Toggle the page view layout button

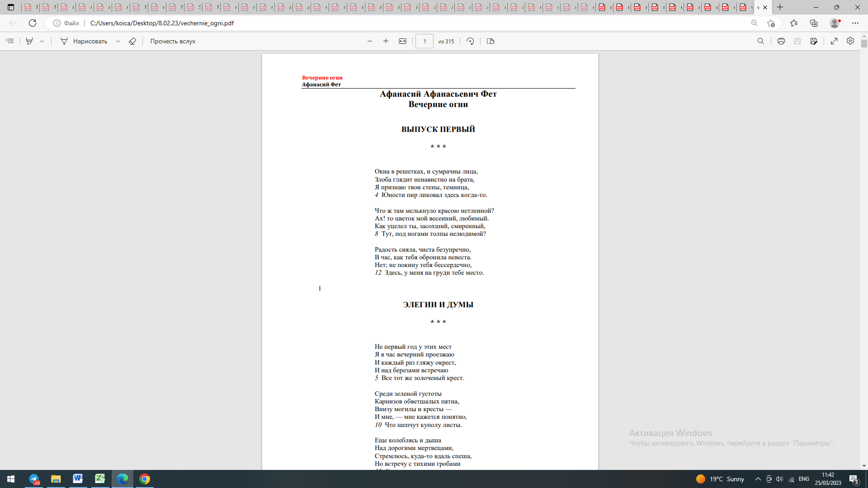pyautogui.click(x=491, y=41)
